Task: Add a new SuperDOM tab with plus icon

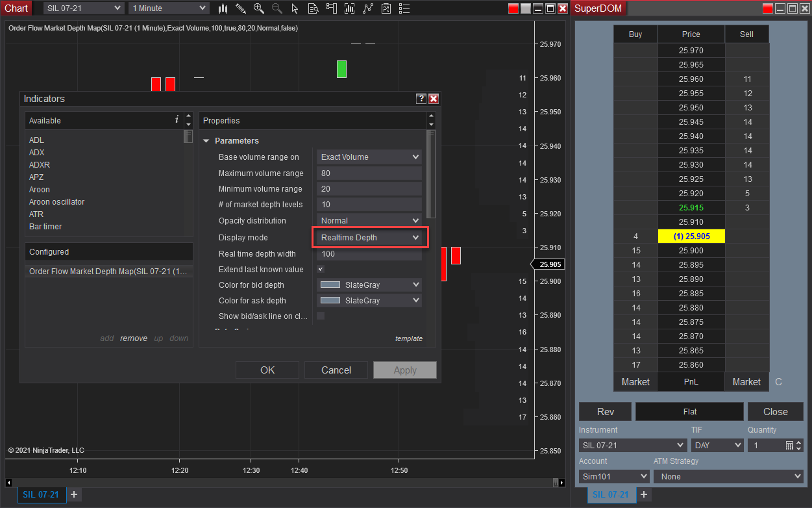Action: [644, 494]
